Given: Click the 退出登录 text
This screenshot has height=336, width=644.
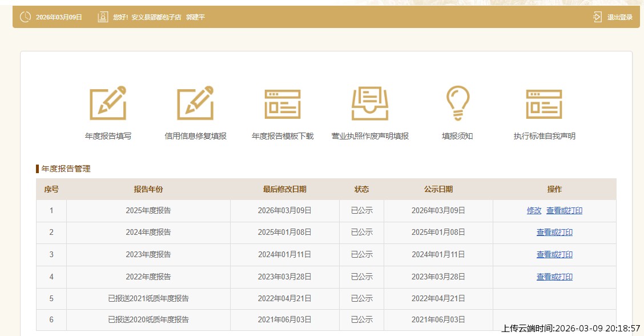Looking at the screenshot, I should (619, 17).
